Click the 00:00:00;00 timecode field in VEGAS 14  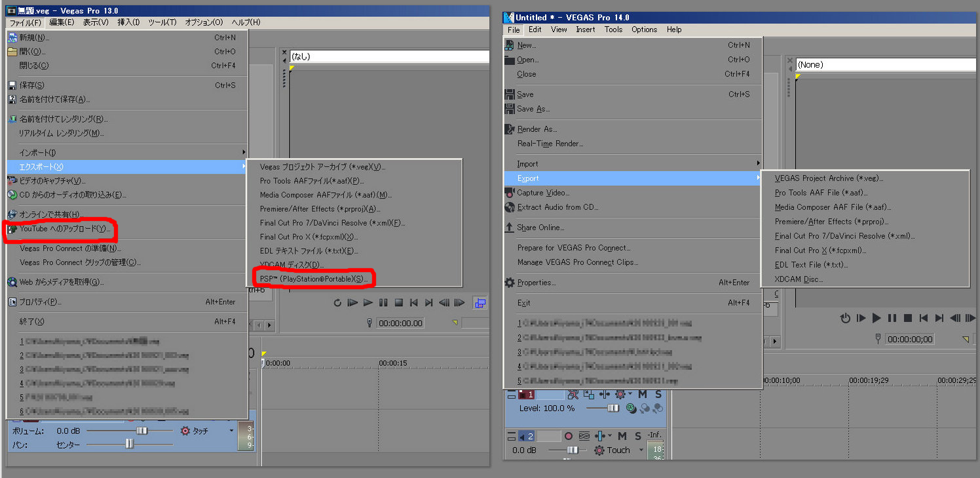point(911,339)
